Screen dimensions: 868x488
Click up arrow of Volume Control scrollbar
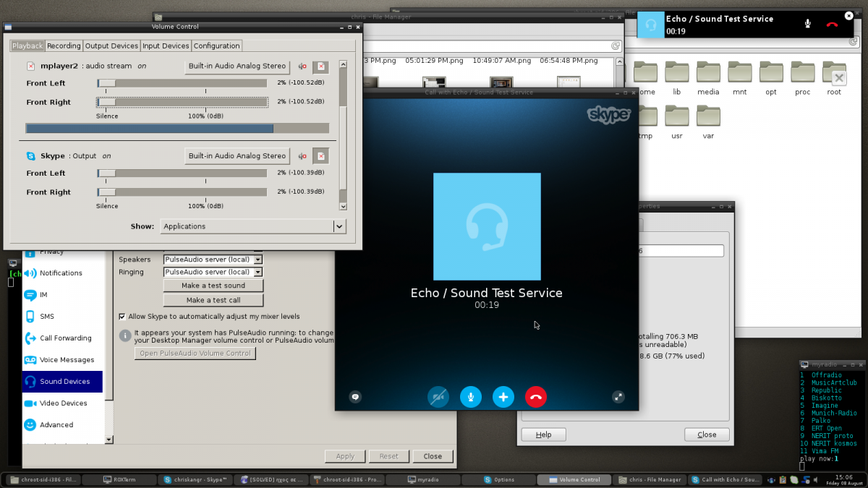pyautogui.click(x=343, y=64)
